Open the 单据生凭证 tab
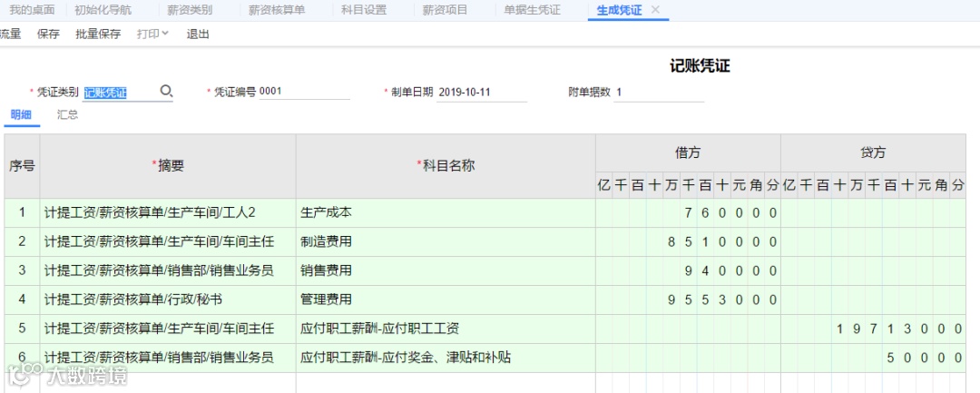This screenshot has height=393, width=980. pyautogui.click(x=532, y=10)
